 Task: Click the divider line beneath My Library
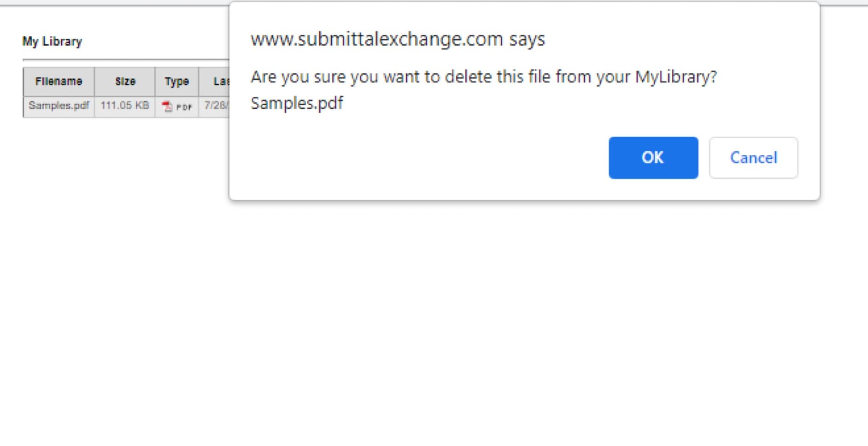[x=125, y=60]
